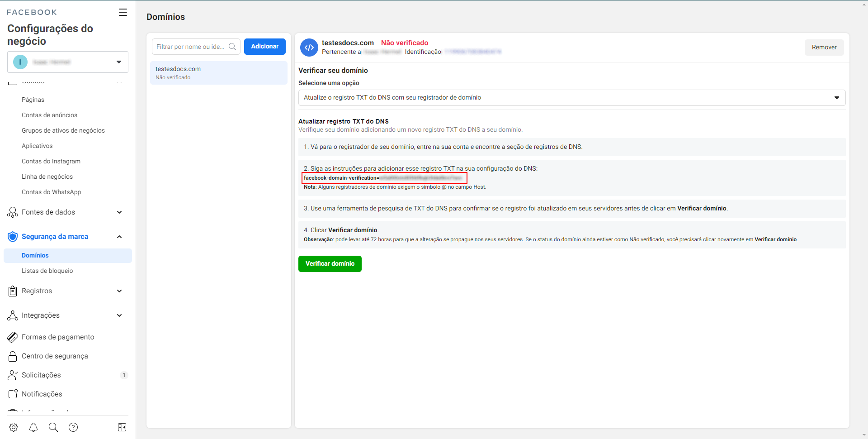Click the Remover button
Viewport: 868px width, 439px height.
[x=824, y=48]
